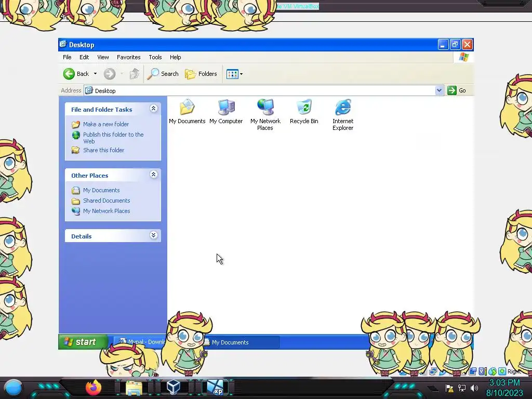The height and width of the screenshot is (399, 532).
Task: Open Search in the Explorer toolbar
Action: [x=163, y=74]
